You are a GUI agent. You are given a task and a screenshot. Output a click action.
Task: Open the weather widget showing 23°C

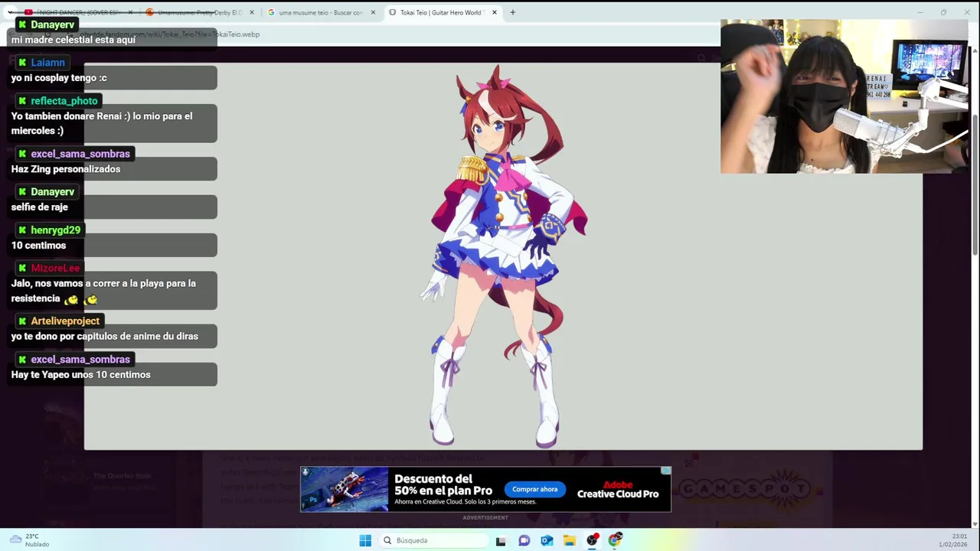tap(29, 540)
